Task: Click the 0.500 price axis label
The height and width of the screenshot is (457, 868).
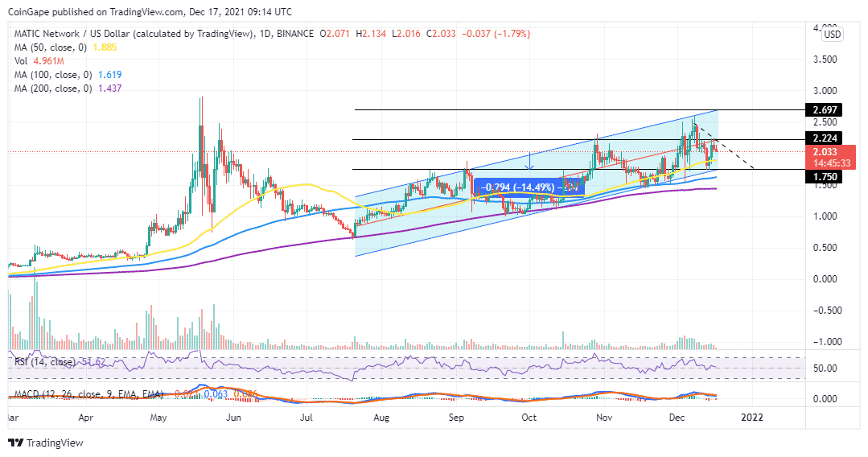Action: pos(825,248)
